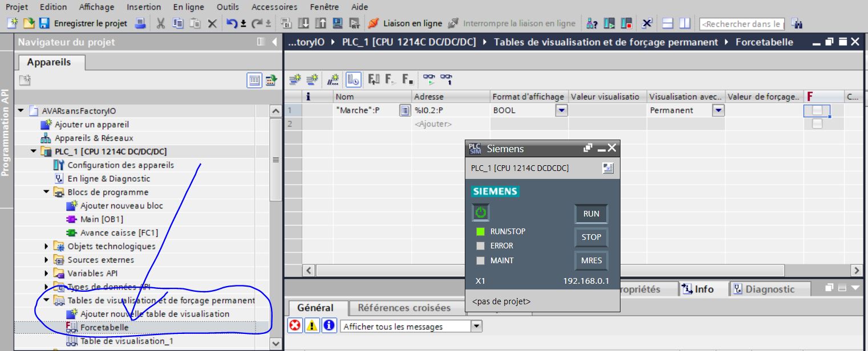This screenshot has height=351, width=868.
Task: Click the delete X icon in main toolbar
Action: point(212,24)
